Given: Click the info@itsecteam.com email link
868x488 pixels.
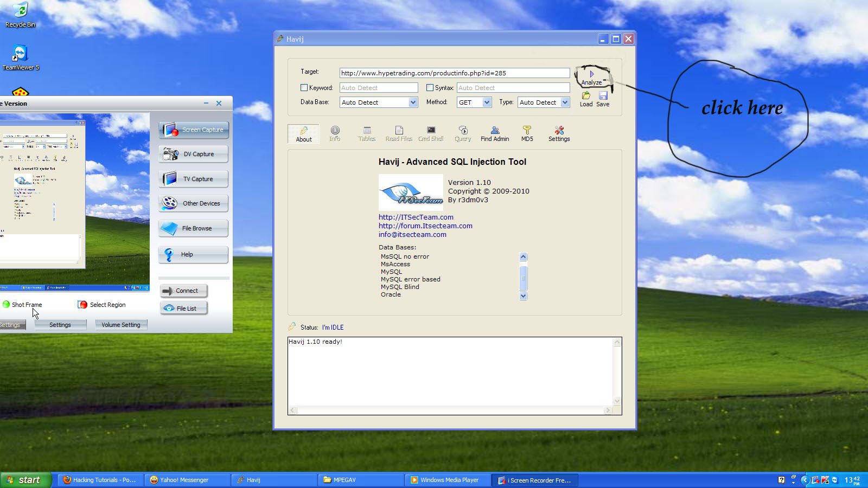Looking at the screenshot, I should 412,235.
